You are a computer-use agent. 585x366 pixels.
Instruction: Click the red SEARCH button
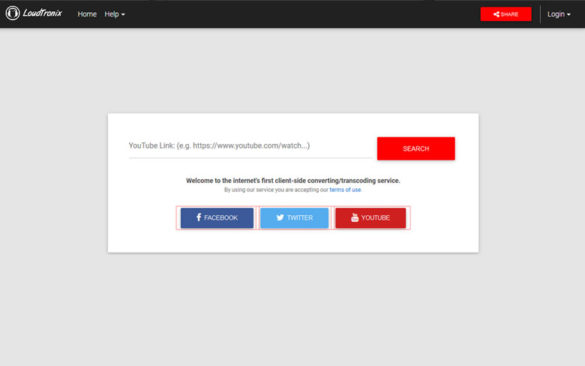(x=416, y=148)
